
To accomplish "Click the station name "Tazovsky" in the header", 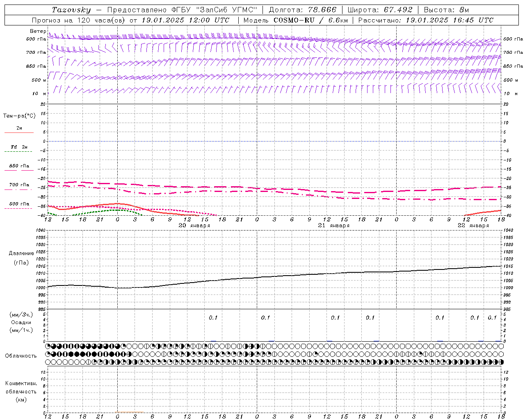I will (71, 10).
